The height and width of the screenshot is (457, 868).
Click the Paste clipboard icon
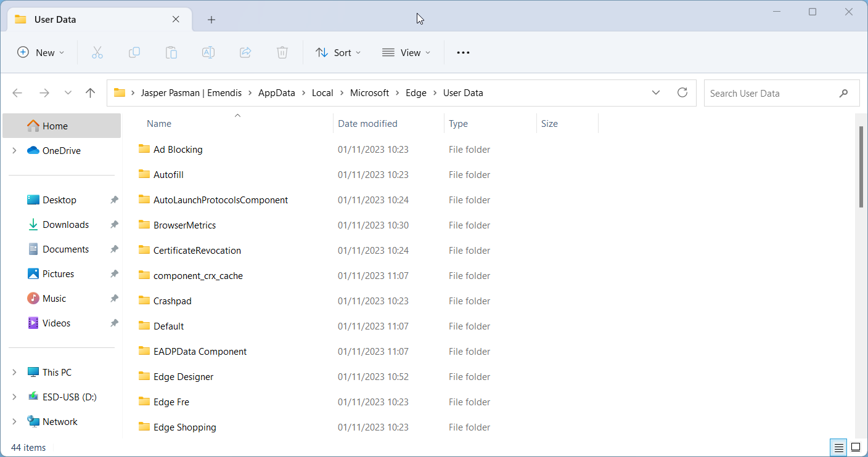click(171, 53)
